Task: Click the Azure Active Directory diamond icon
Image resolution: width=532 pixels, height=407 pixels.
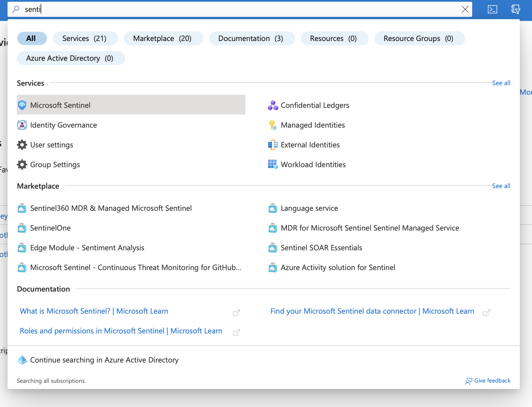Action: point(22,360)
